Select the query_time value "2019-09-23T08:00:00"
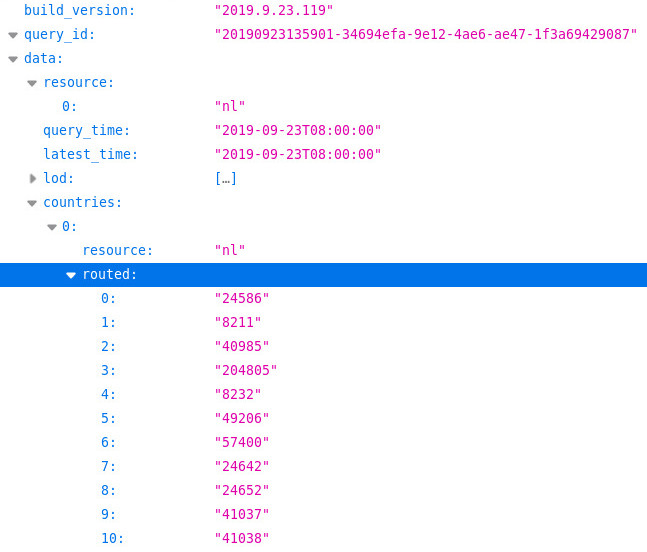This screenshot has height=552, width=647. [298, 130]
